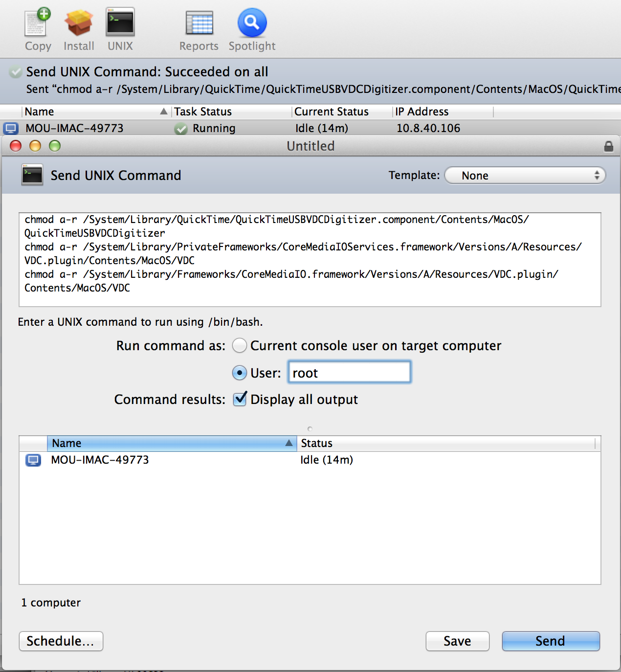Select the Install package toolbar icon
Screen dimensions: 621x672
tap(78, 23)
